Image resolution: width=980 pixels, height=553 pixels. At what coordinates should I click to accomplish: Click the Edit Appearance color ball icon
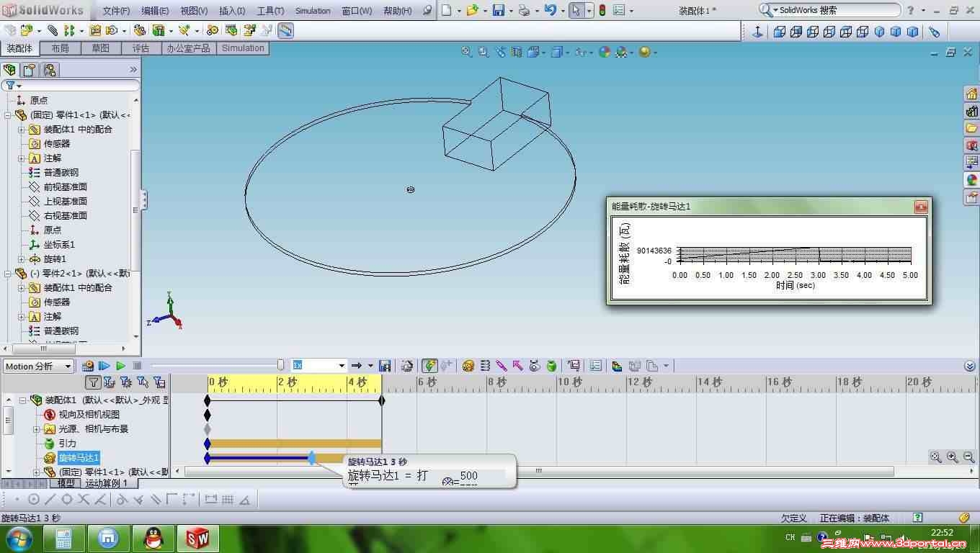pyautogui.click(x=605, y=52)
